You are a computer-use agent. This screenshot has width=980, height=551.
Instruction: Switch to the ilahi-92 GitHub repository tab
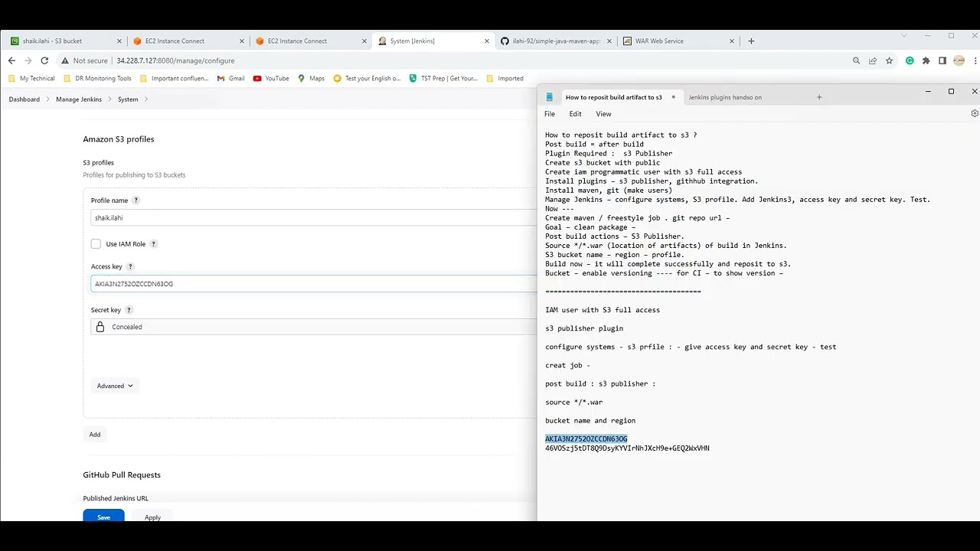(555, 41)
